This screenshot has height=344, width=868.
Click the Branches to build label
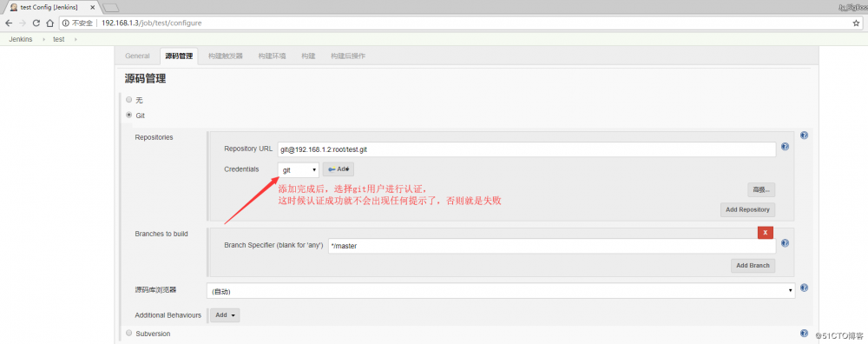point(161,234)
